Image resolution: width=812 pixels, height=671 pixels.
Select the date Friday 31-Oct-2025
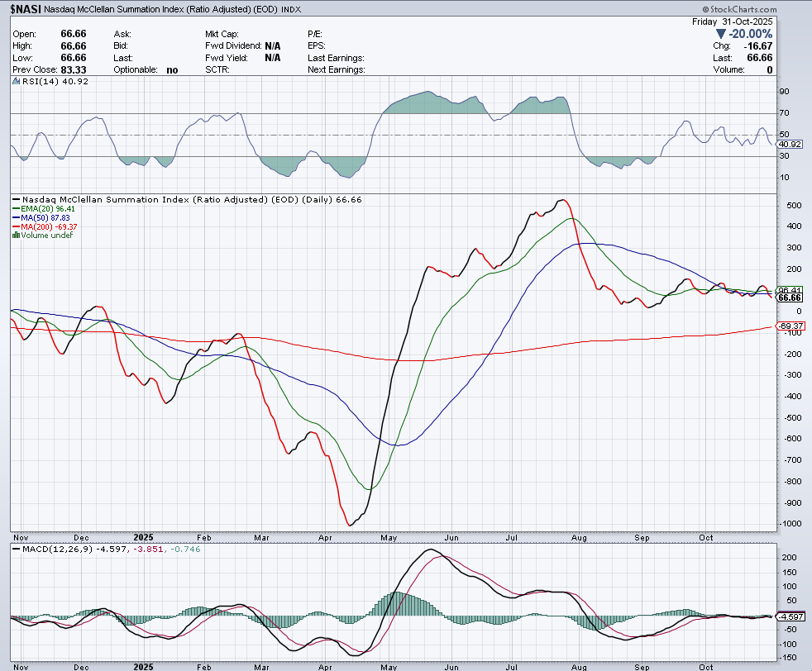pyautogui.click(x=733, y=21)
